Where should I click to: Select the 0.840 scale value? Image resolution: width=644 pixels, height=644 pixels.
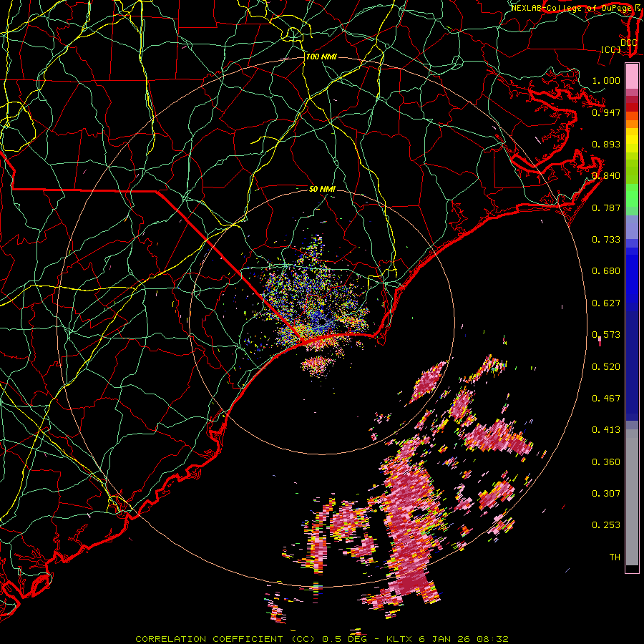(606, 176)
